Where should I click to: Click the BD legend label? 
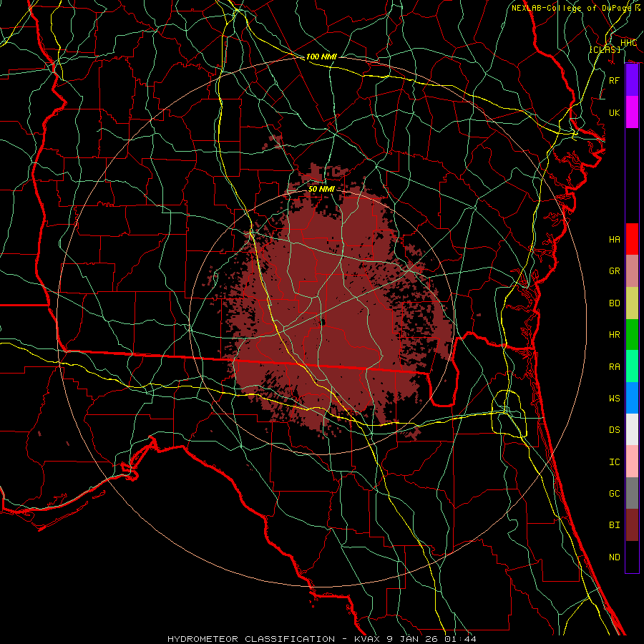[615, 303]
